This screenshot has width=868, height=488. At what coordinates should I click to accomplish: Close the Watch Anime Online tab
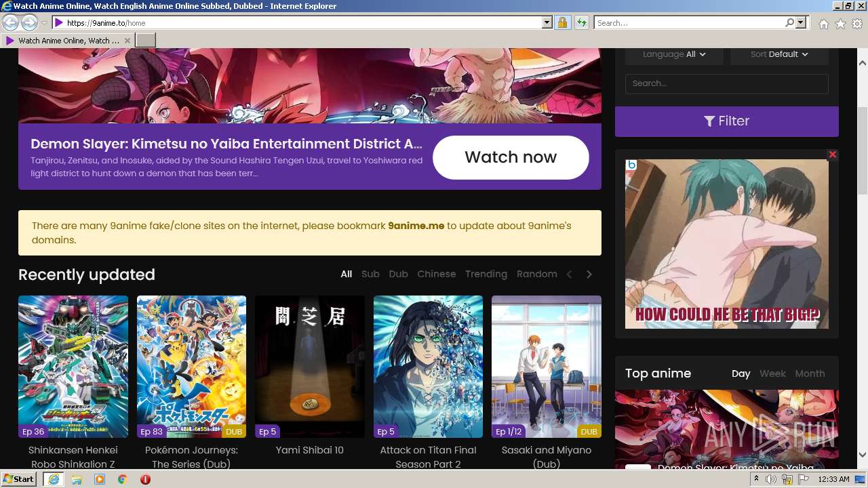(127, 41)
